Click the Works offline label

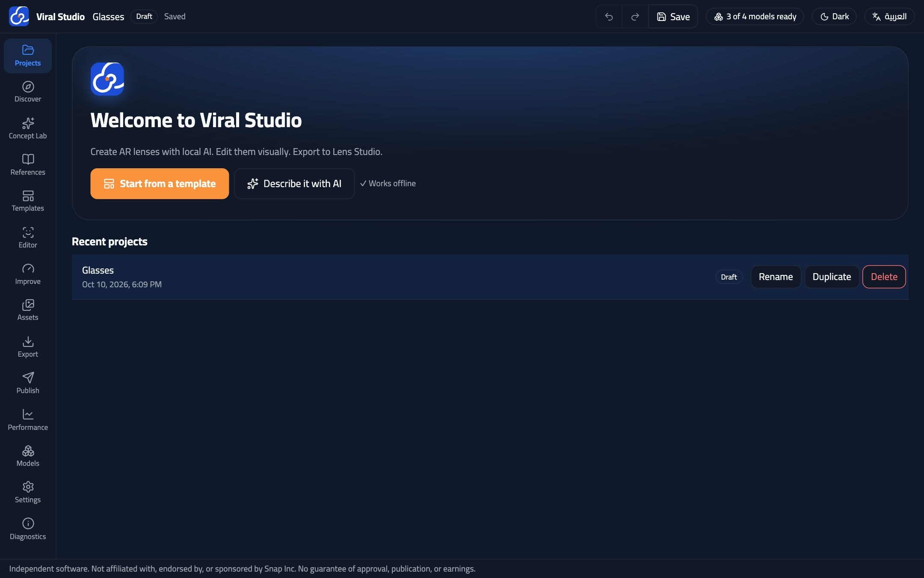(x=388, y=183)
